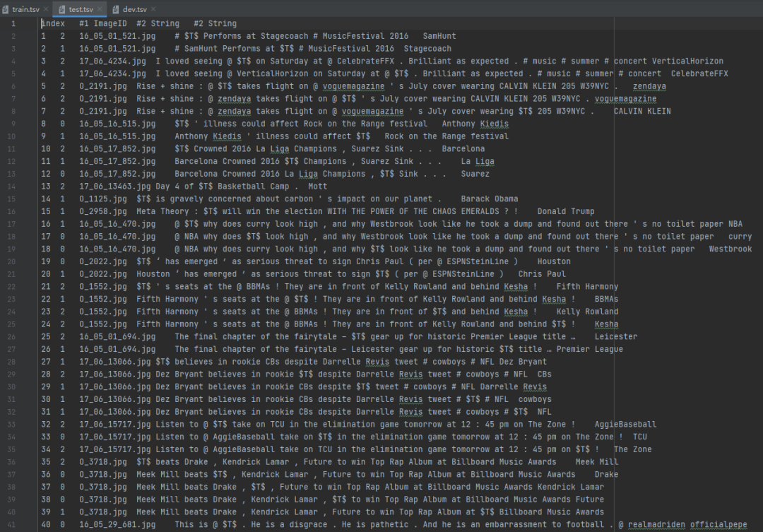Click 'Suarez' ending the index 12 row
This screenshot has height=532, width=763.
coord(475,174)
